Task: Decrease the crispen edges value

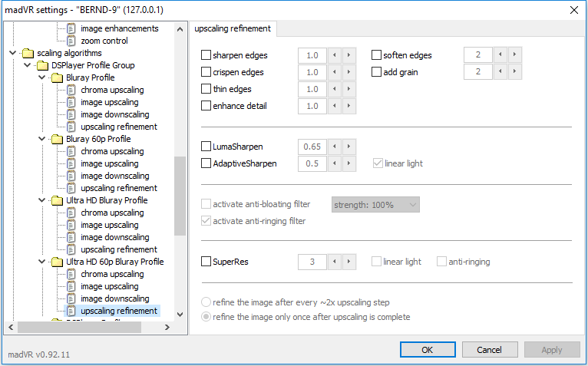Action: (335, 72)
